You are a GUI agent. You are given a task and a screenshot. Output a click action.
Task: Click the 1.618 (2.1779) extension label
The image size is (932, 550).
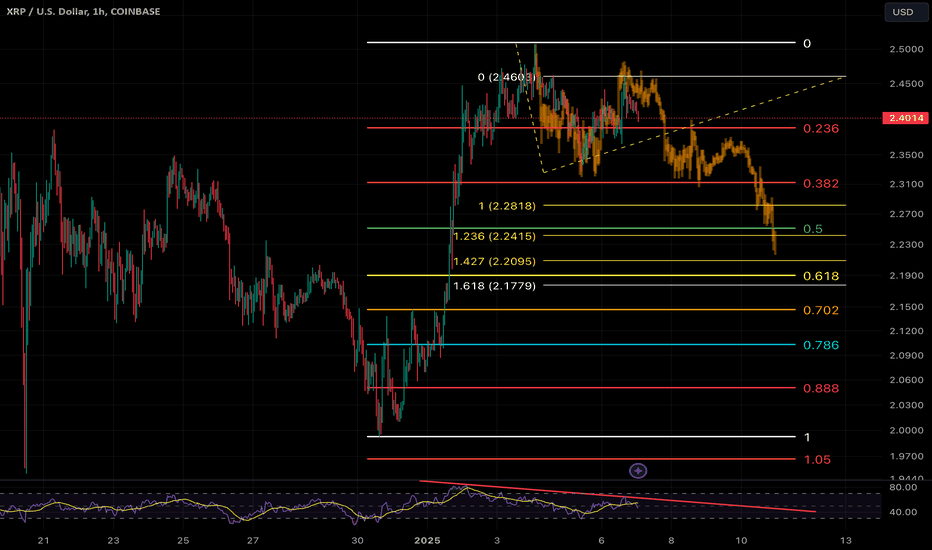(x=495, y=286)
